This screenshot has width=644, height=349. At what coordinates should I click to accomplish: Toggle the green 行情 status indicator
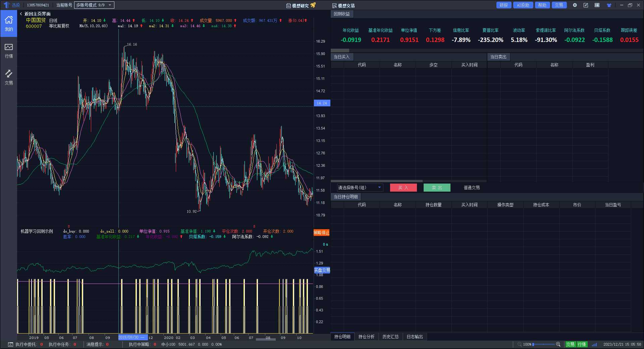(x=582, y=344)
